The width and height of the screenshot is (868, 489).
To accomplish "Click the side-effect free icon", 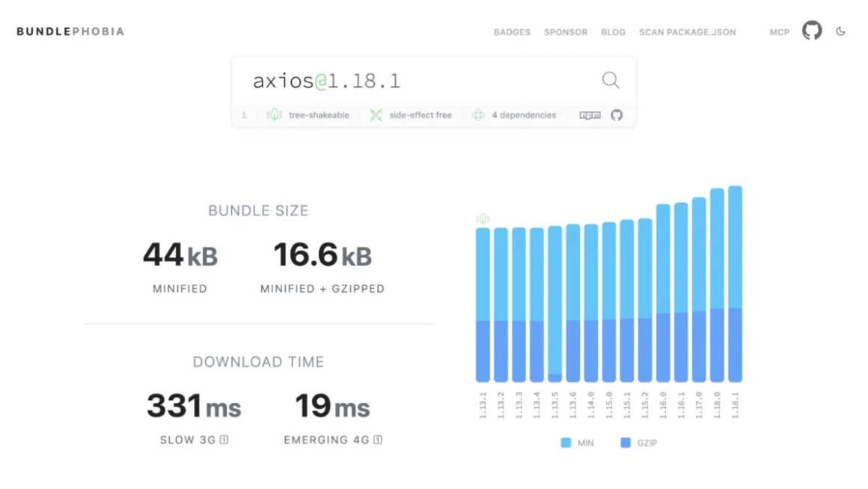I will click(x=376, y=115).
